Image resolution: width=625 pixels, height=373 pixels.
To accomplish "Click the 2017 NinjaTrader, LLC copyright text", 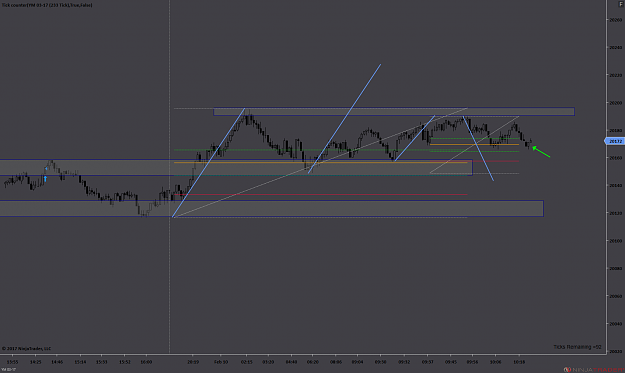I will click(x=27, y=348).
